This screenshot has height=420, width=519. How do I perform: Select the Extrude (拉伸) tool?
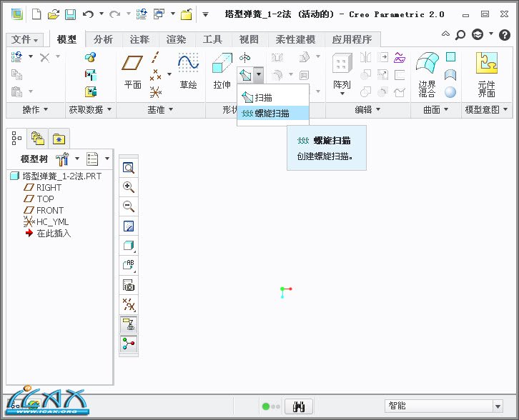[222, 71]
